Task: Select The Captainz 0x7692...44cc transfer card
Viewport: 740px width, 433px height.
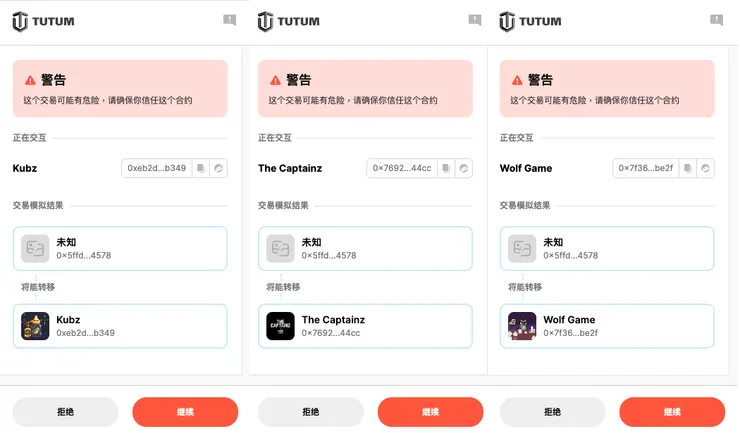Action: [365, 326]
